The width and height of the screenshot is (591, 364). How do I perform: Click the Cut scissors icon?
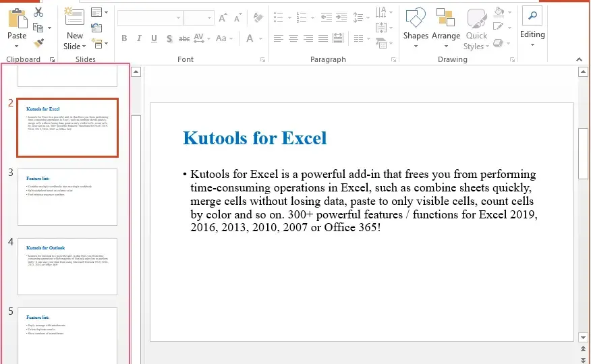[38, 12]
